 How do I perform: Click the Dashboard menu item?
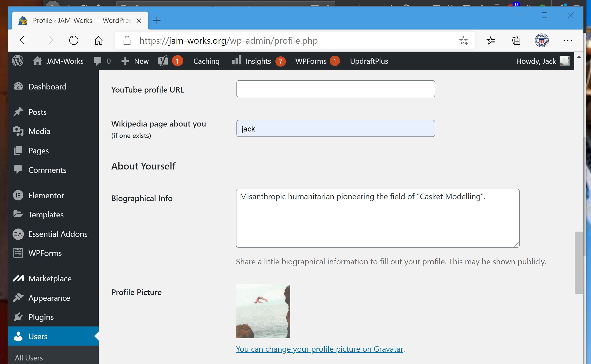[x=48, y=87]
